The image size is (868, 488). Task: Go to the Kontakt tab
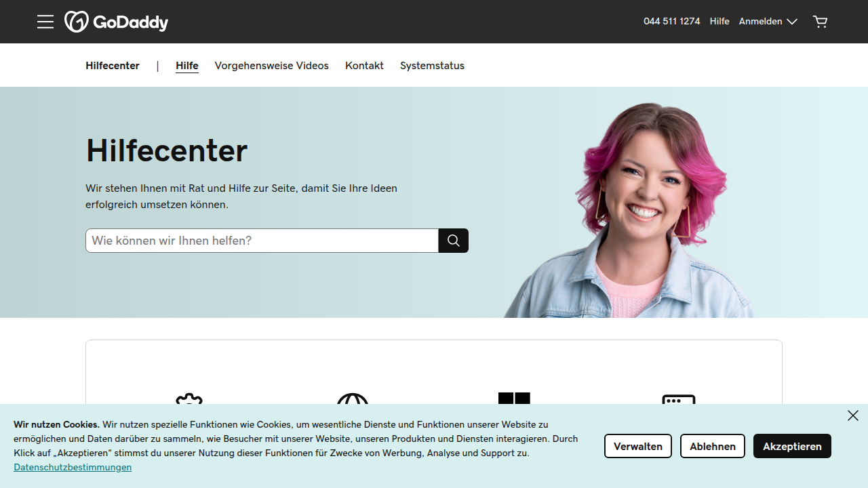364,66
